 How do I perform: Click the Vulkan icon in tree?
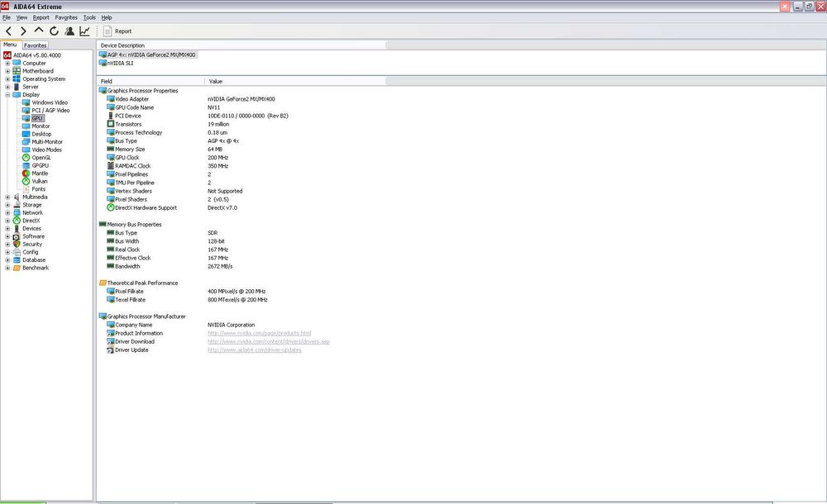26,181
